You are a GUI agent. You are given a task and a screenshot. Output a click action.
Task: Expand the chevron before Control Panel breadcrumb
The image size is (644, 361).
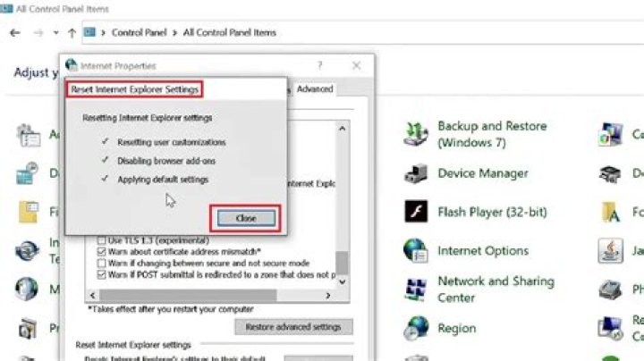pyautogui.click(x=103, y=33)
